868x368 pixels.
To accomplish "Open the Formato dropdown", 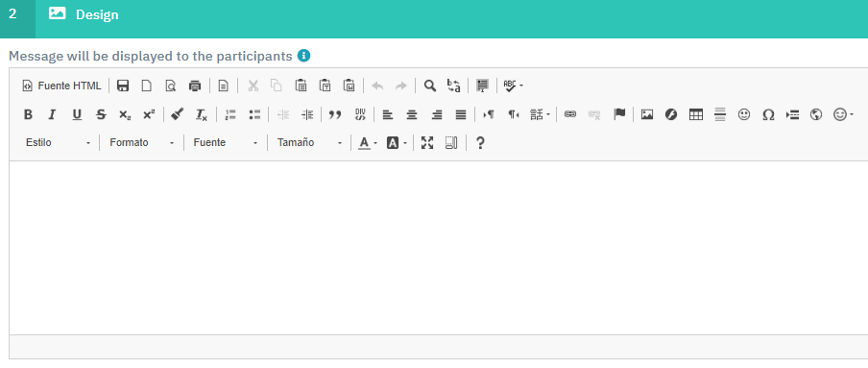I will (142, 143).
